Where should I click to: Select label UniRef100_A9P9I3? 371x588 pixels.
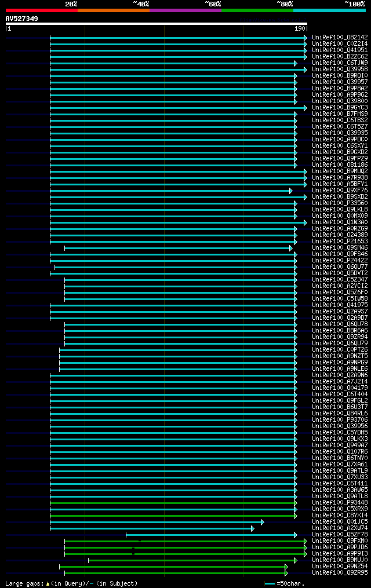point(340,553)
